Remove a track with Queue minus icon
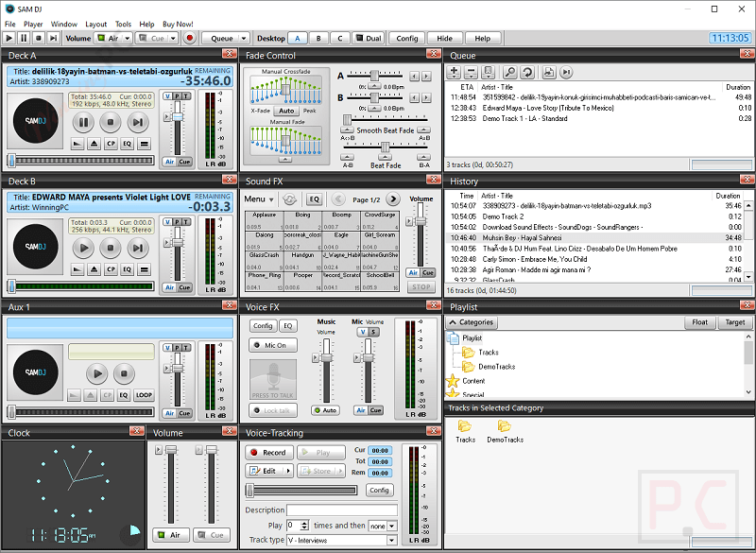Screen dimensions: 756x553 471,73
